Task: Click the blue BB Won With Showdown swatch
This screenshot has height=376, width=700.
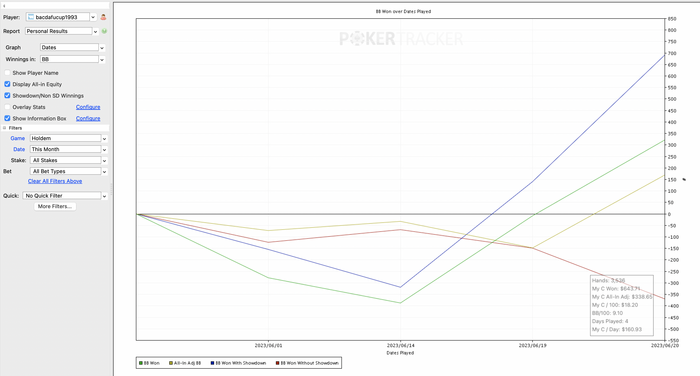Action: (x=212, y=363)
